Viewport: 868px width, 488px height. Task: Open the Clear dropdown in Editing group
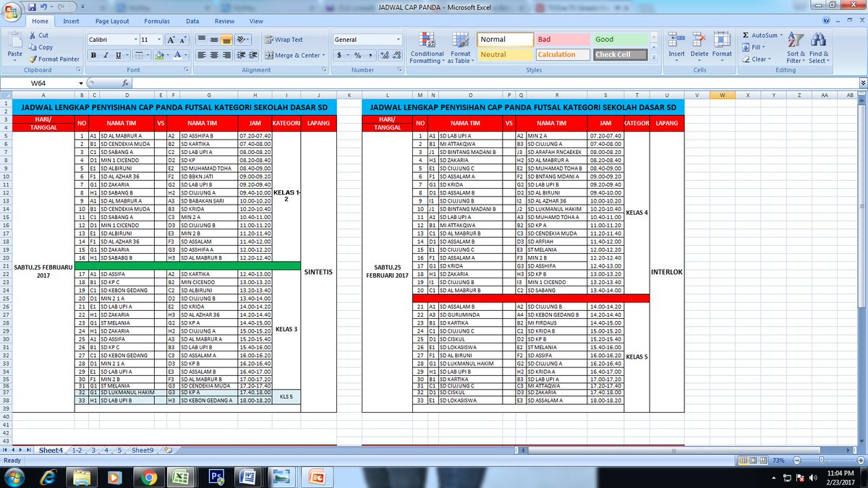click(757, 59)
